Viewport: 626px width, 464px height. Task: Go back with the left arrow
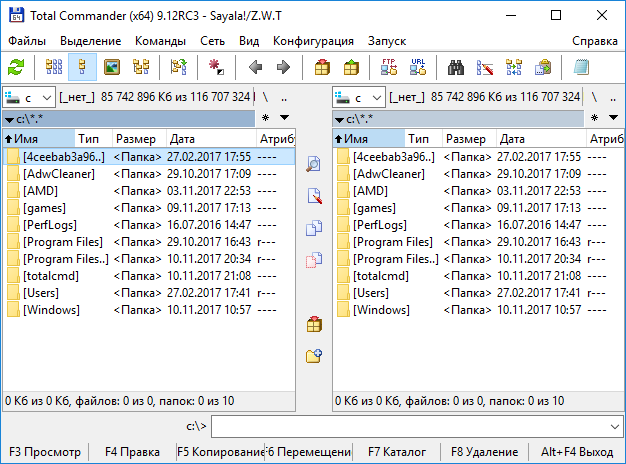click(x=255, y=67)
